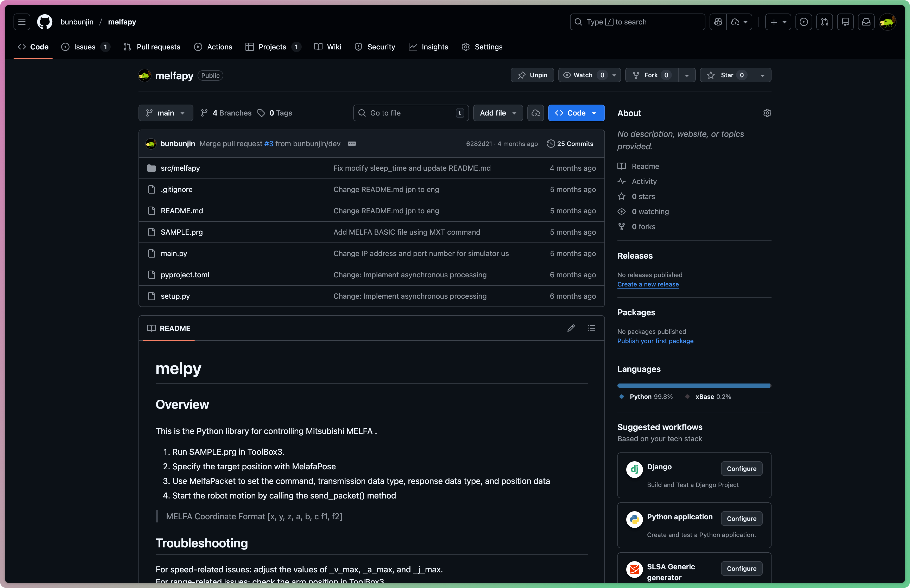910x588 pixels.
Task: Focus the Type / to search box
Action: 637,22
